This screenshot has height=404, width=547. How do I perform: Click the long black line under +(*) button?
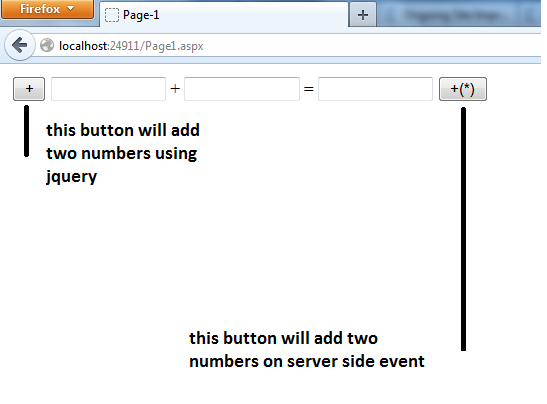click(x=463, y=229)
